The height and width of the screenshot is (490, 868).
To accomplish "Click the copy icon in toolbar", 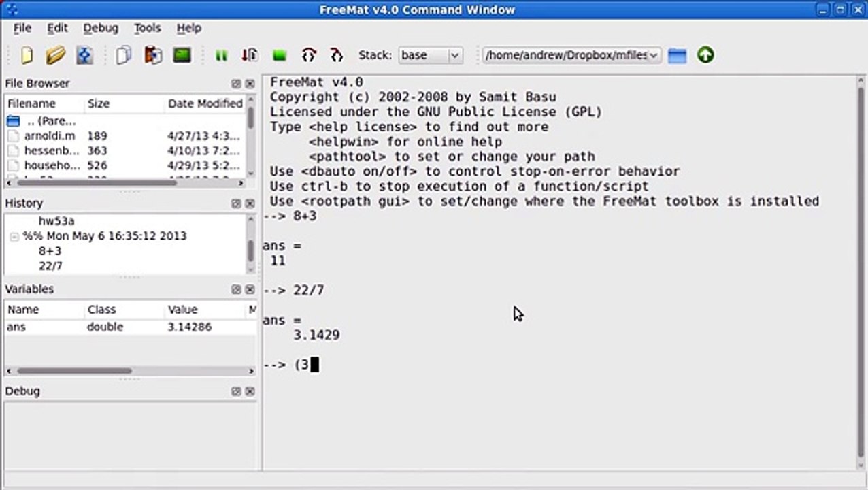I will pos(123,55).
